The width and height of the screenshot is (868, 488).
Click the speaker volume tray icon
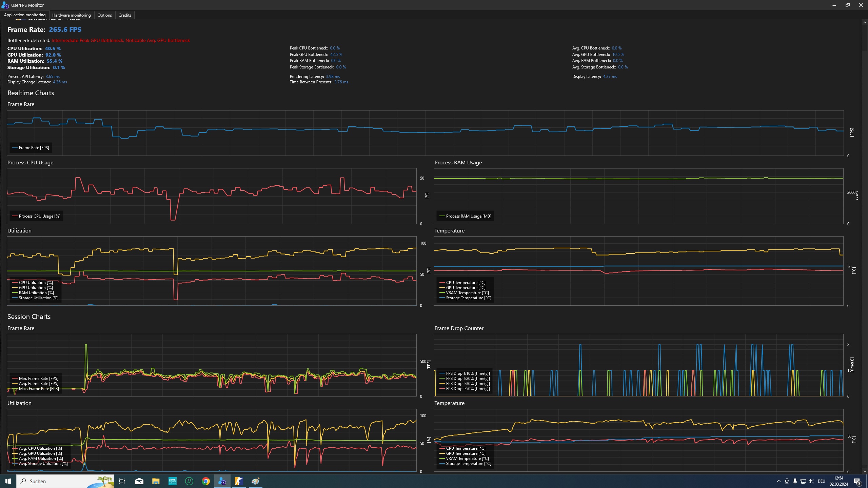pyautogui.click(x=811, y=481)
